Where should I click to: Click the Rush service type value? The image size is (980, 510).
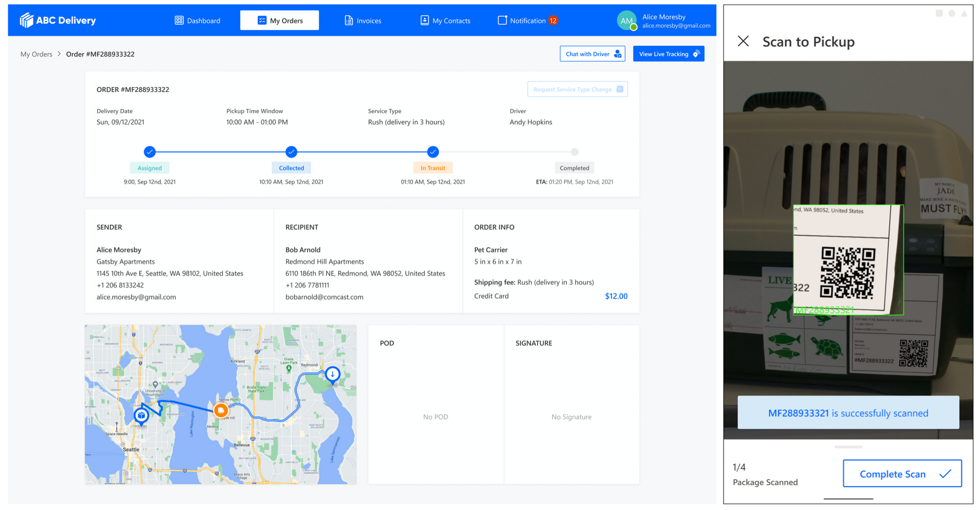point(406,122)
